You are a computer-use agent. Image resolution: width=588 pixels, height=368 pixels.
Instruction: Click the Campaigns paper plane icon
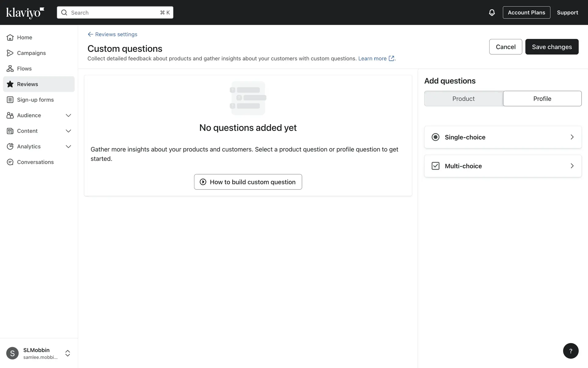[x=10, y=53]
